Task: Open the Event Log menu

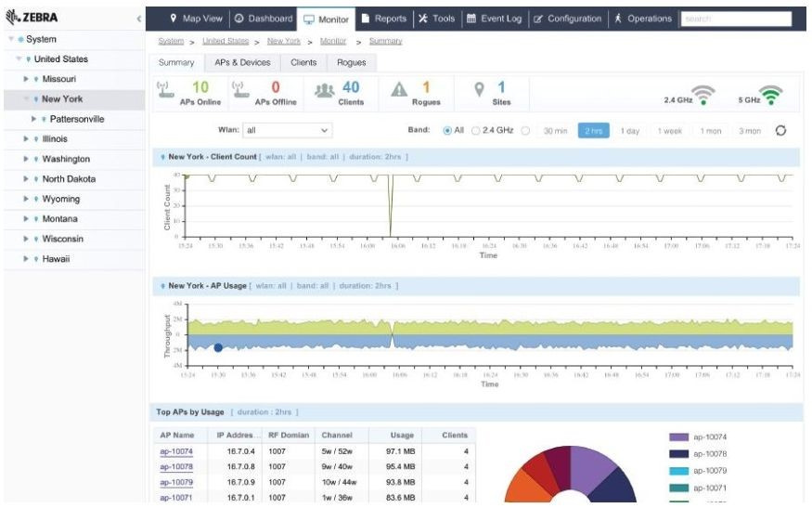Action: point(495,19)
